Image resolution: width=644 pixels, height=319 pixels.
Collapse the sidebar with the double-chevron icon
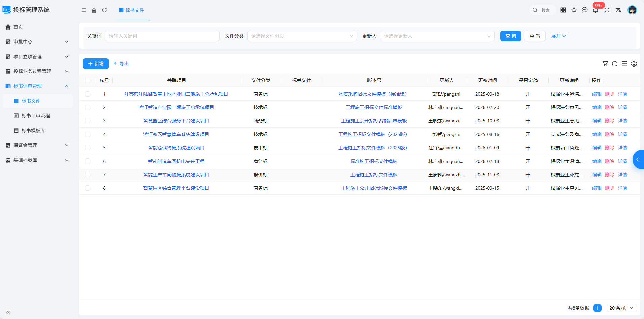[x=8, y=312]
